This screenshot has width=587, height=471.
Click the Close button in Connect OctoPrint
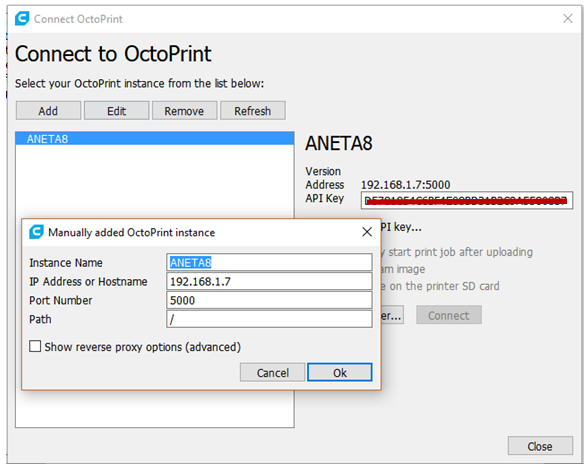pyautogui.click(x=540, y=446)
